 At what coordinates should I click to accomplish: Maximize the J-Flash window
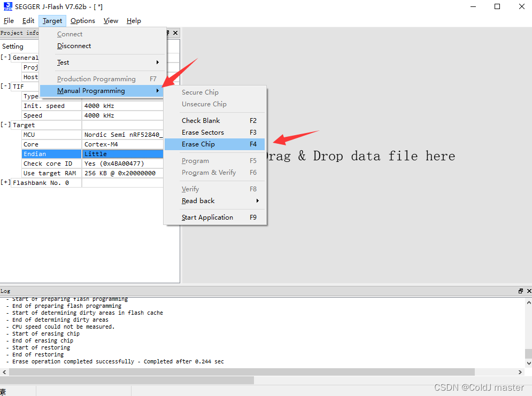coord(497,6)
